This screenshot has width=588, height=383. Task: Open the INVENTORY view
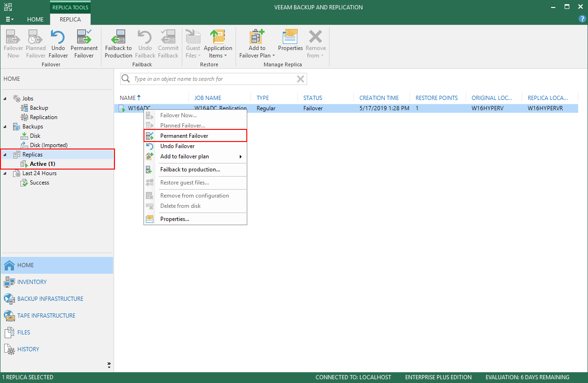pos(57,282)
